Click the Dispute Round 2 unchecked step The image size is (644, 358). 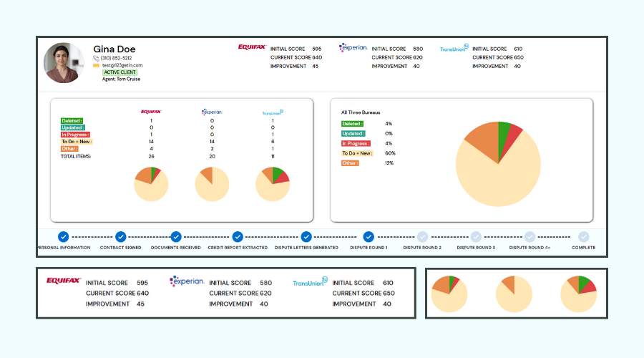tap(422, 237)
